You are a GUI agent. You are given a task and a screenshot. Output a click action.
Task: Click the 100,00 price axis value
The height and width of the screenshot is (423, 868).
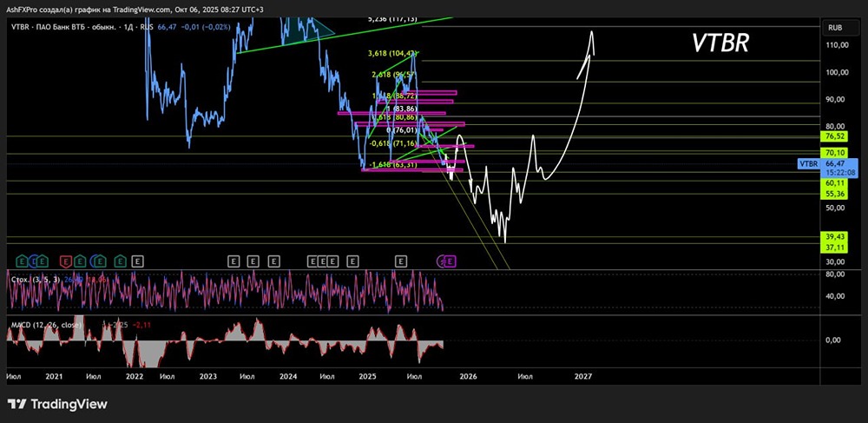pyautogui.click(x=837, y=73)
